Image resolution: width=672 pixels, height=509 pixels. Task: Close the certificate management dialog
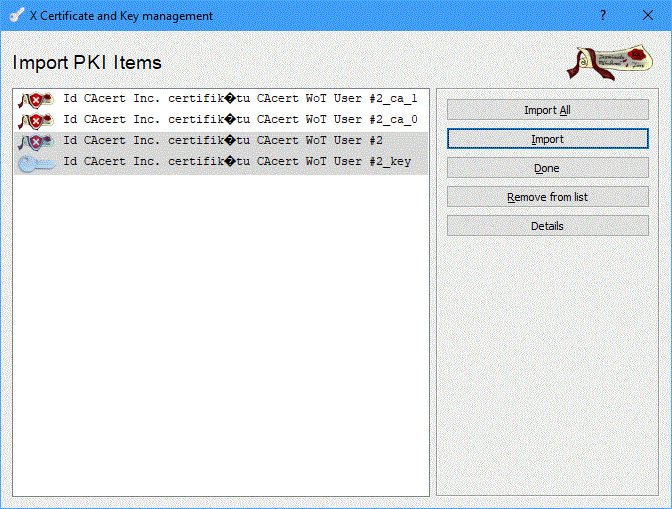point(648,16)
